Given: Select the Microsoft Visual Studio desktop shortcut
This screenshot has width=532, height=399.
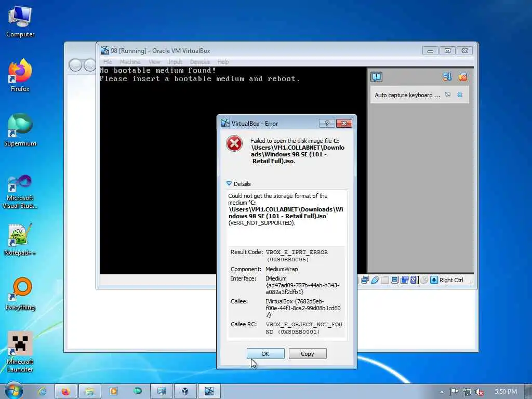Looking at the screenshot, I should (20, 192).
